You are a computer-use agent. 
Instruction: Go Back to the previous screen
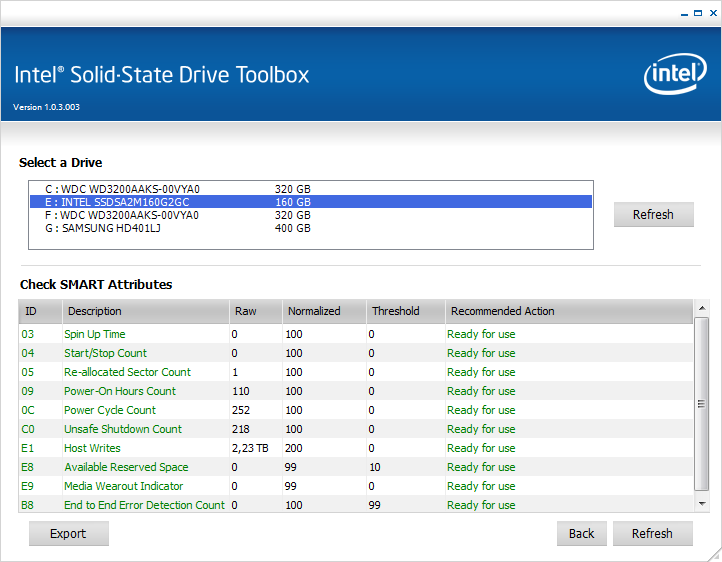coord(582,533)
